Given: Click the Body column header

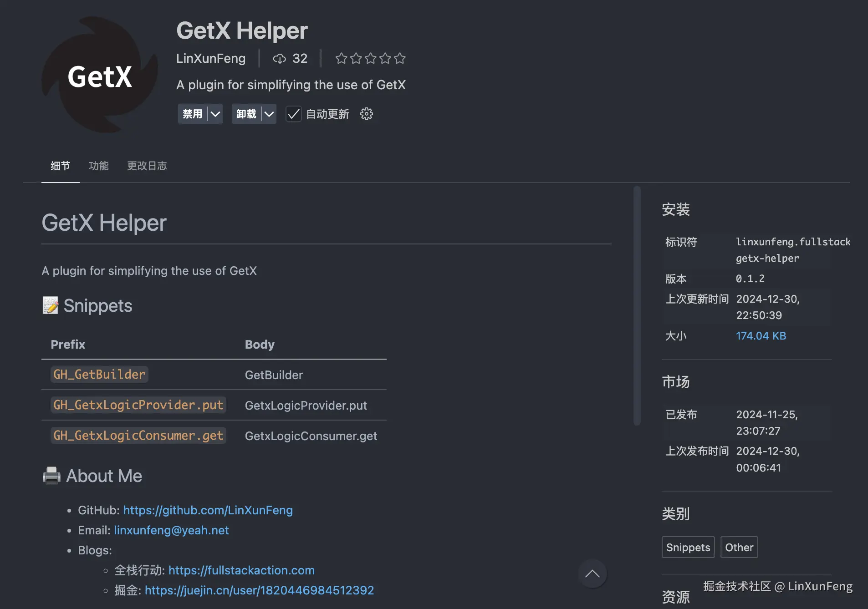Looking at the screenshot, I should click(260, 345).
